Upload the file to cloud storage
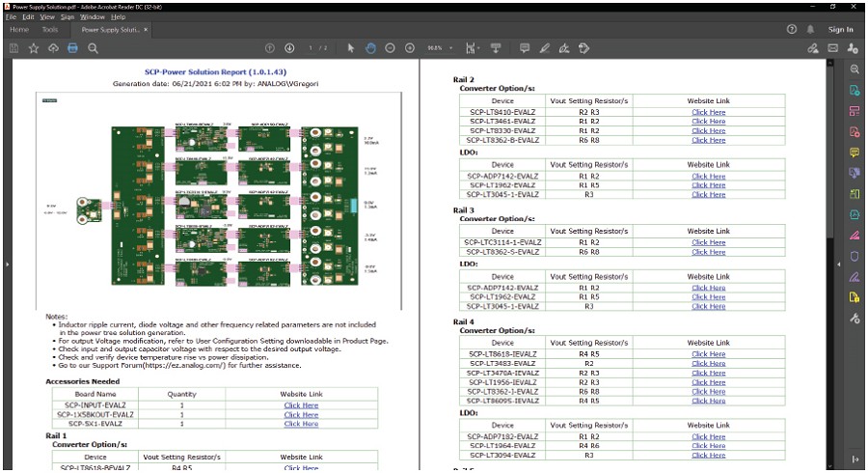 pos(53,48)
